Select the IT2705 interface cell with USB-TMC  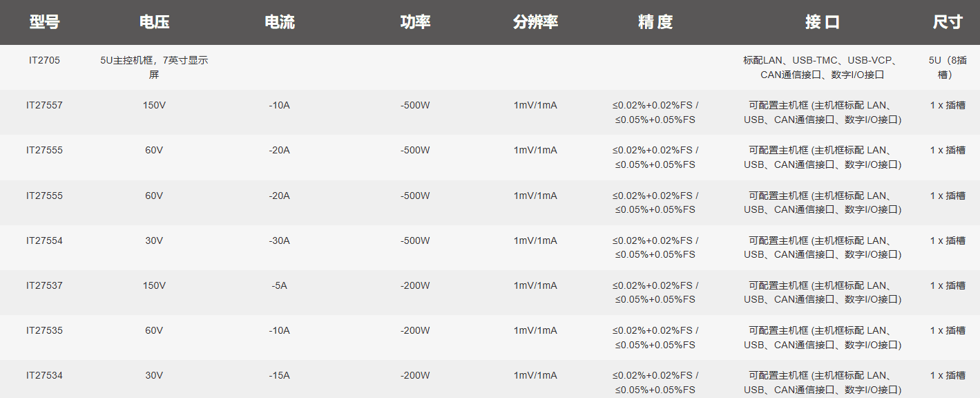[x=822, y=68]
